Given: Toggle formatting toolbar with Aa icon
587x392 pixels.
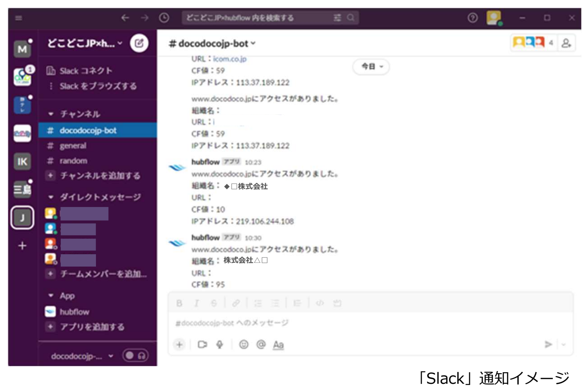Looking at the screenshot, I should pyautogui.click(x=278, y=345).
